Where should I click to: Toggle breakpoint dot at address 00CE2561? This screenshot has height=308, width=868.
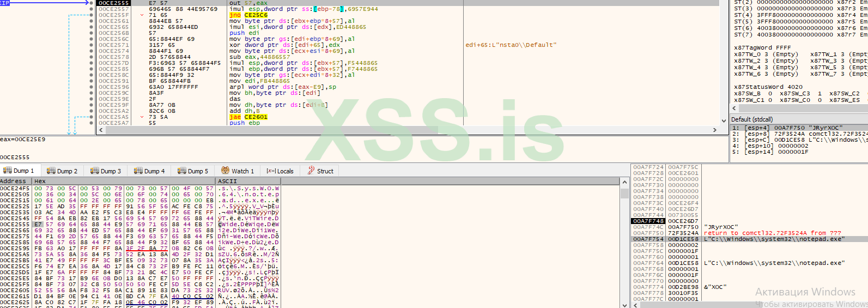click(x=91, y=21)
